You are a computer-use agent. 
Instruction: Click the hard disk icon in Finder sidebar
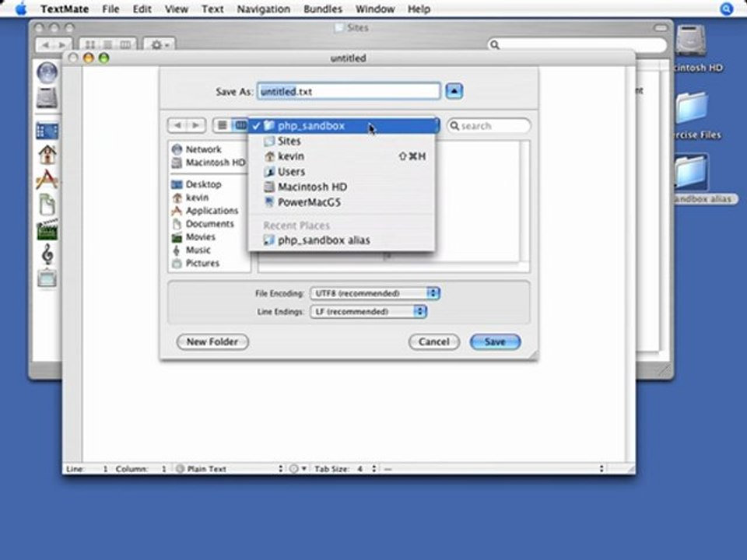[47, 98]
